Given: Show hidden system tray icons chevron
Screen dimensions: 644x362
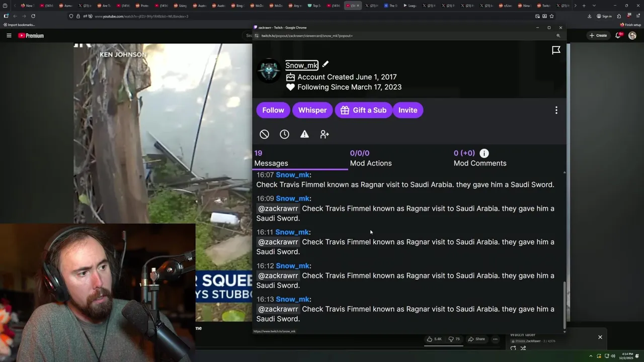Looking at the screenshot, I should (x=591, y=356).
